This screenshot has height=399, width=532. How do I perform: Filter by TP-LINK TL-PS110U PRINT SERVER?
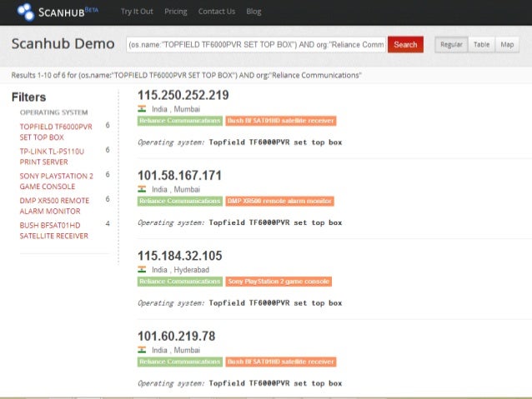pyautogui.click(x=52, y=157)
